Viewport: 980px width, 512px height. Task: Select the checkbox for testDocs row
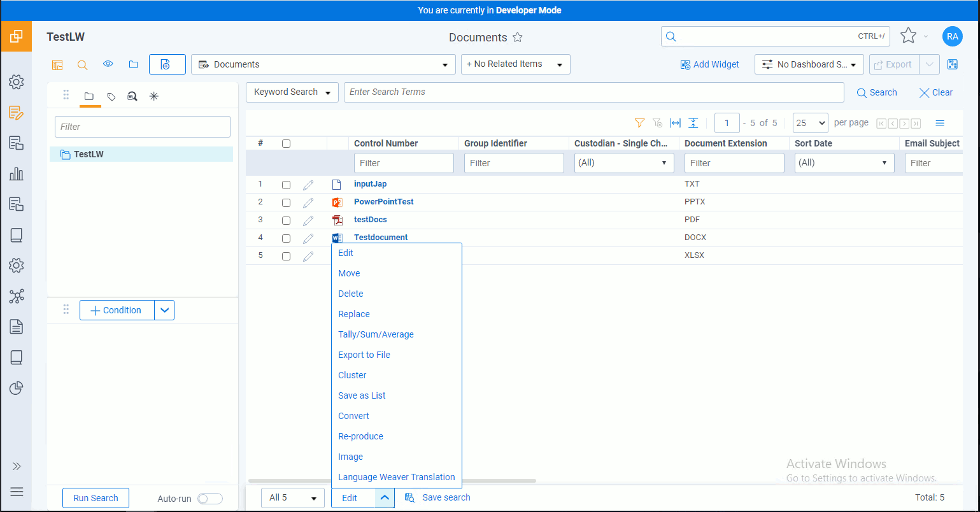286,220
